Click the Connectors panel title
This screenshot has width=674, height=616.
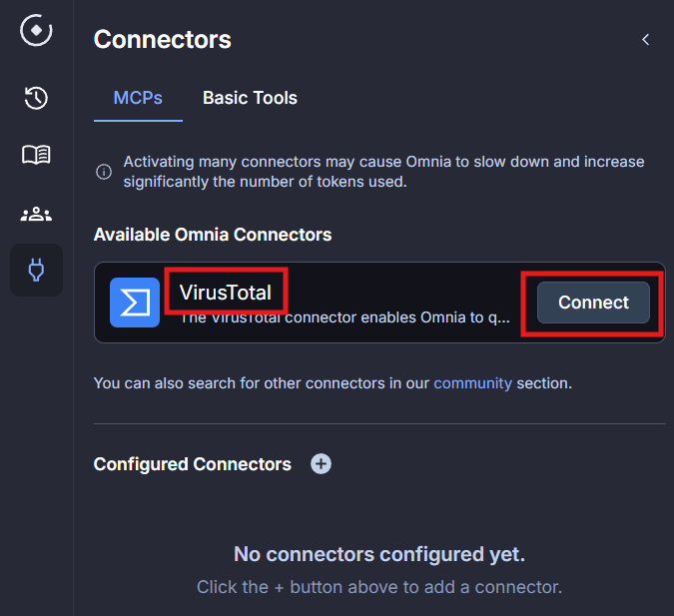click(162, 40)
